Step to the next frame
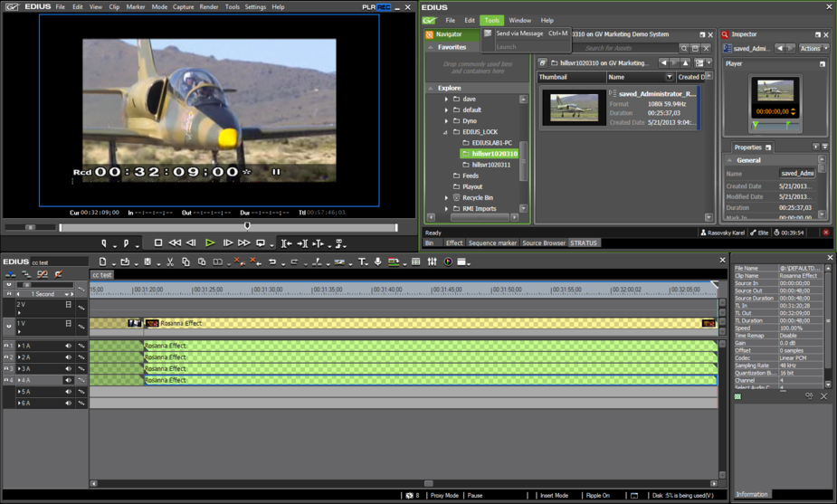The height and width of the screenshot is (504, 837). pyautogui.click(x=227, y=242)
